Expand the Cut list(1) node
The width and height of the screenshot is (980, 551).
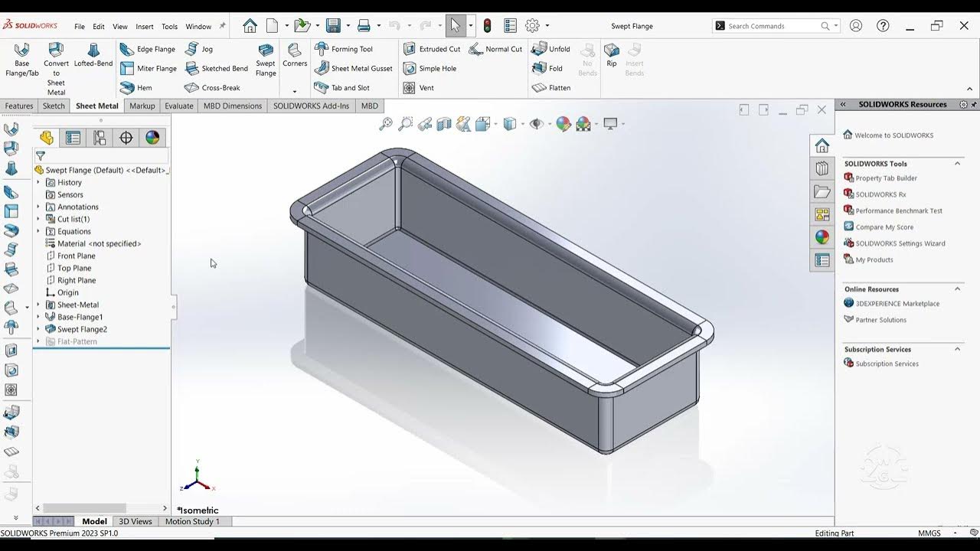point(38,220)
